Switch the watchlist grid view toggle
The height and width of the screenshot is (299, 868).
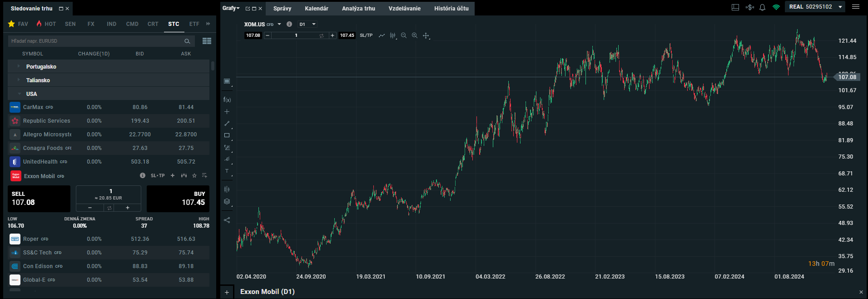[x=207, y=41]
